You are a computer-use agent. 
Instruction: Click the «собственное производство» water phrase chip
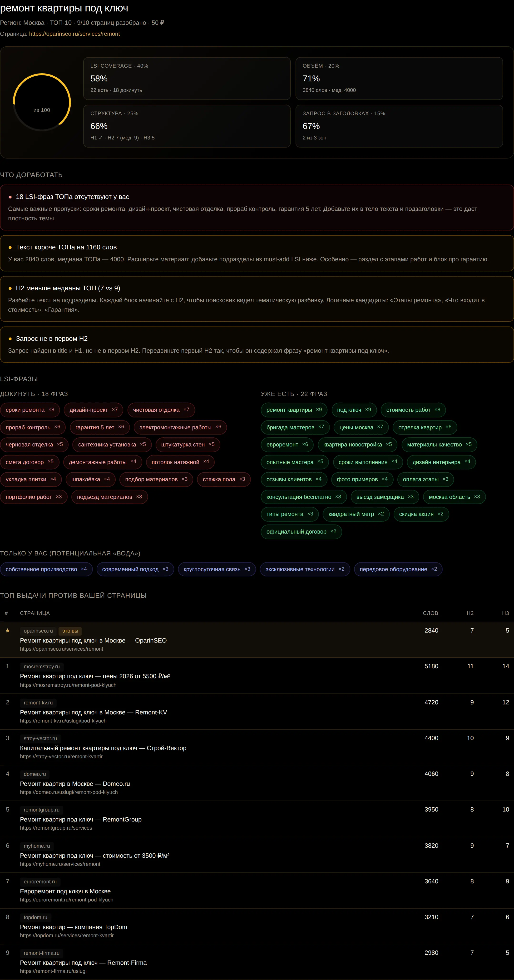[46, 569]
